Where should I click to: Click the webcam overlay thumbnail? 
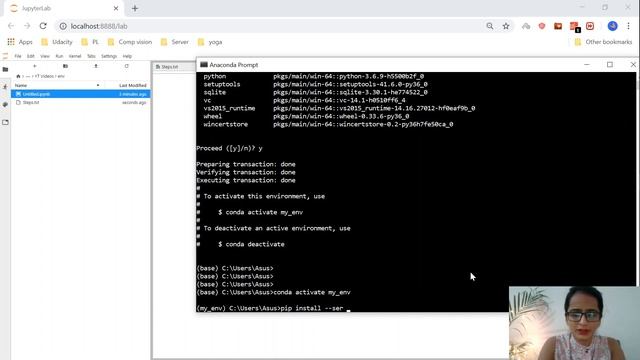[x=574, y=323]
